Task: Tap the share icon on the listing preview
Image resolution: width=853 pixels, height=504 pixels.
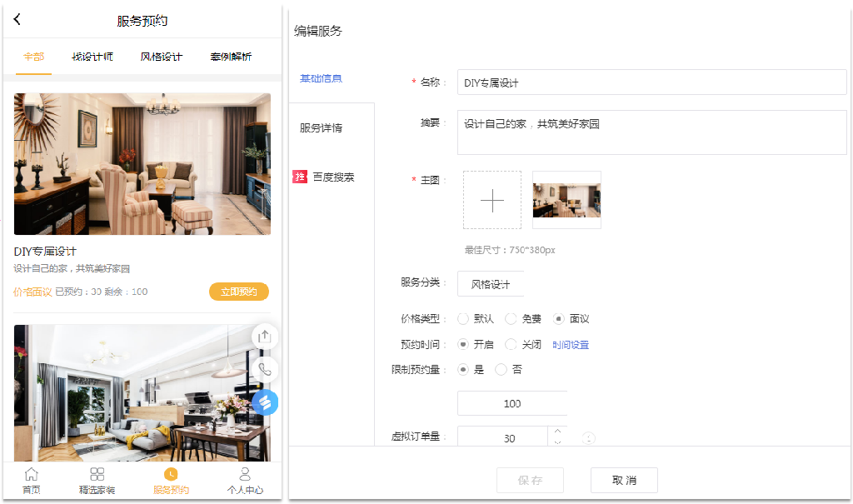Action: coord(265,336)
